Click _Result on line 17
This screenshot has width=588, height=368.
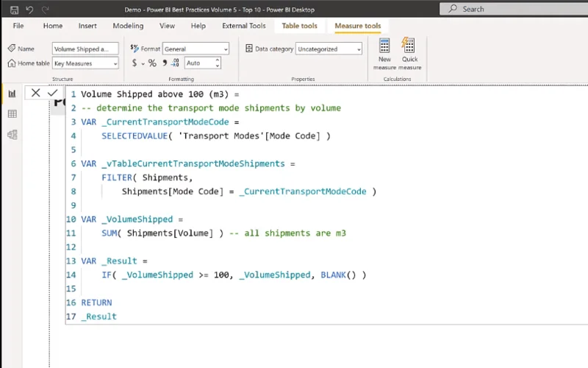(x=99, y=316)
